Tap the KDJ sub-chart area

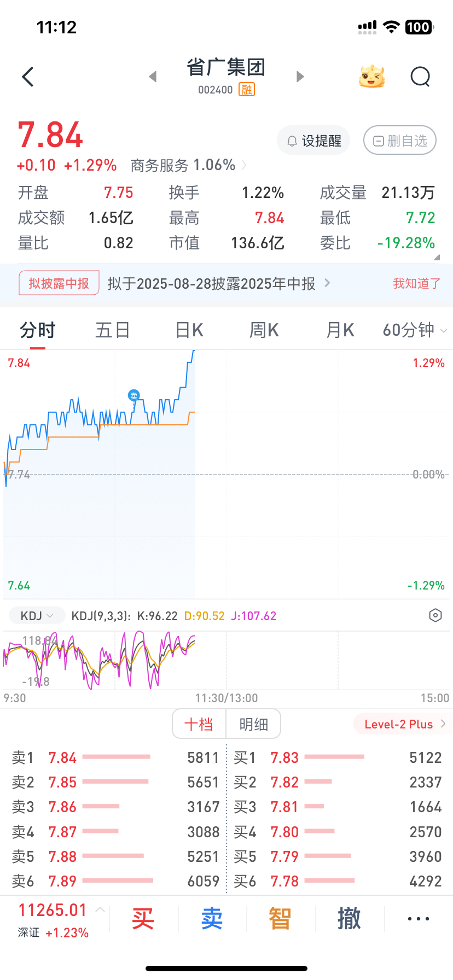(226, 661)
